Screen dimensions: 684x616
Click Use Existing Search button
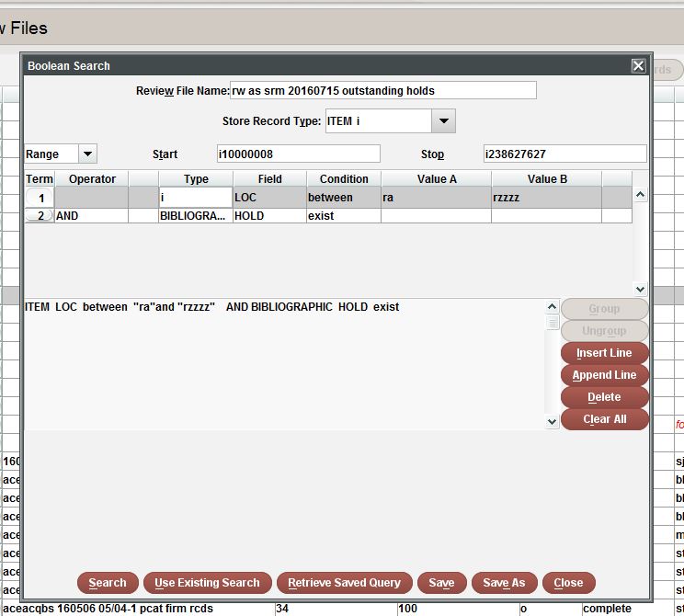click(x=207, y=583)
